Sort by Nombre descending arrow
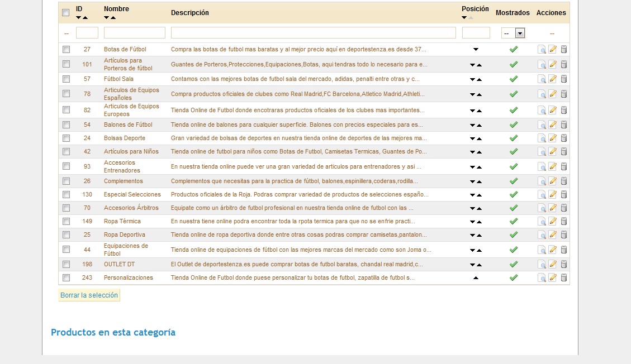 [107, 18]
